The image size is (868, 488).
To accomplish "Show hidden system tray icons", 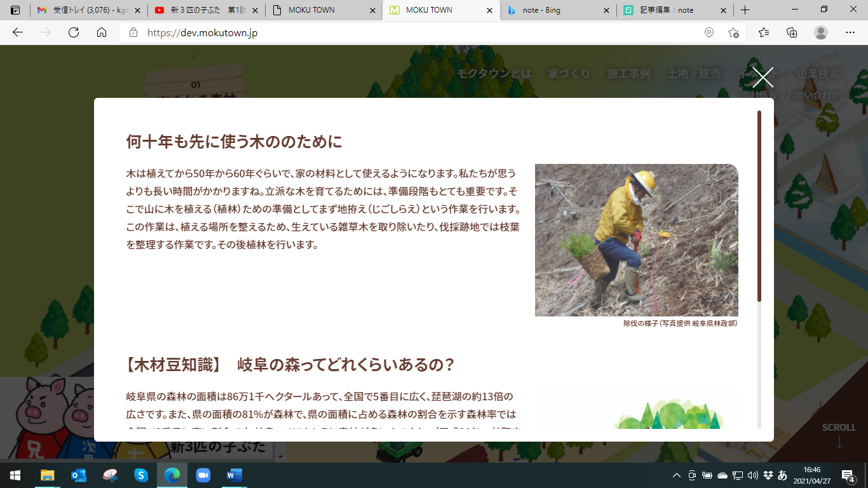I will (677, 475).
